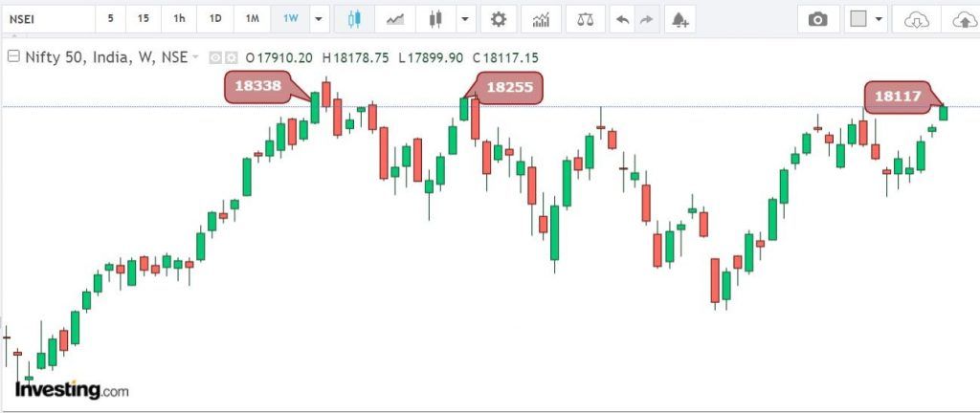Redo the chart action
This screenshot has height=413, width=980.
click(646, 19)
